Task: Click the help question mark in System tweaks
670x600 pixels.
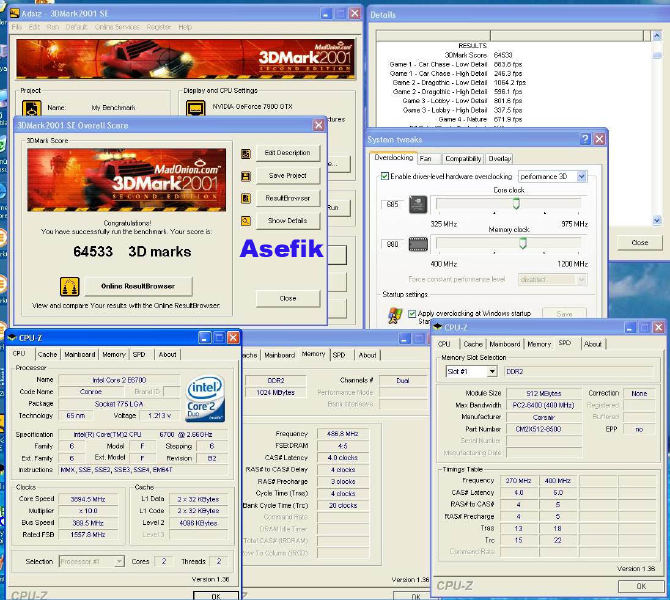Action: (x=585, y=139)
